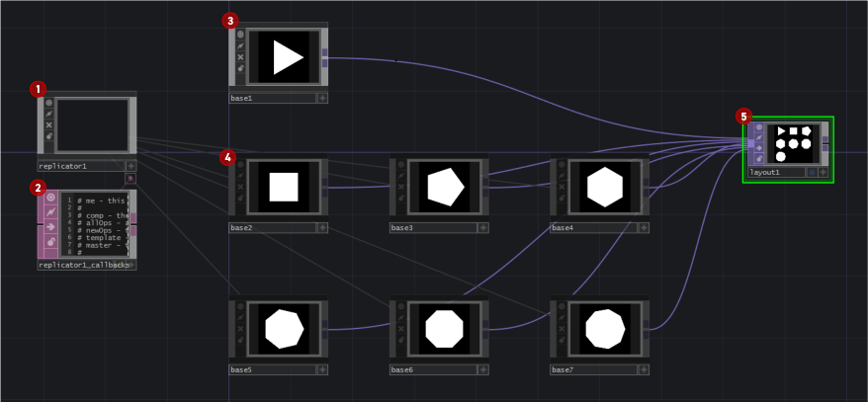The image size is (868, 402).
Task: Click the base4 name field
Action: 593,228
